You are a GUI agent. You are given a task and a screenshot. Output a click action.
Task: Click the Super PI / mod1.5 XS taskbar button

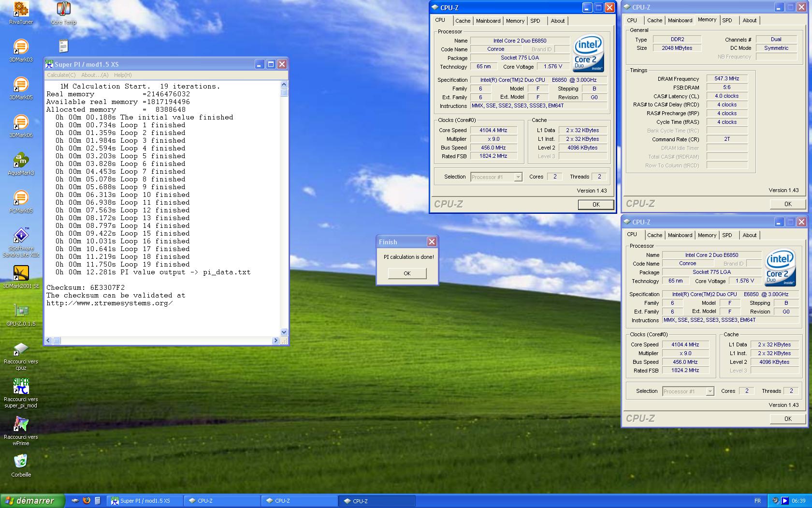click(x=145, y=501)
